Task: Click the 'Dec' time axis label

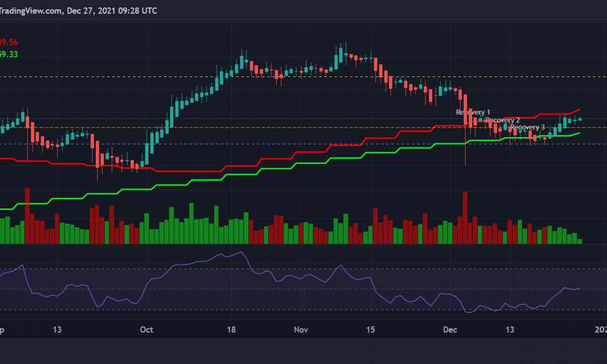Action: tap(450, 329)
